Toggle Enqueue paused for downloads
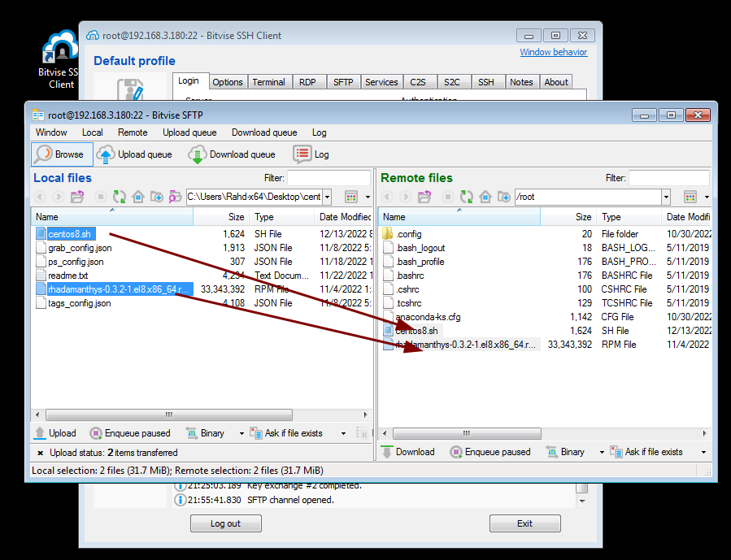Screen dimensions: 731x560 [490, 452]
